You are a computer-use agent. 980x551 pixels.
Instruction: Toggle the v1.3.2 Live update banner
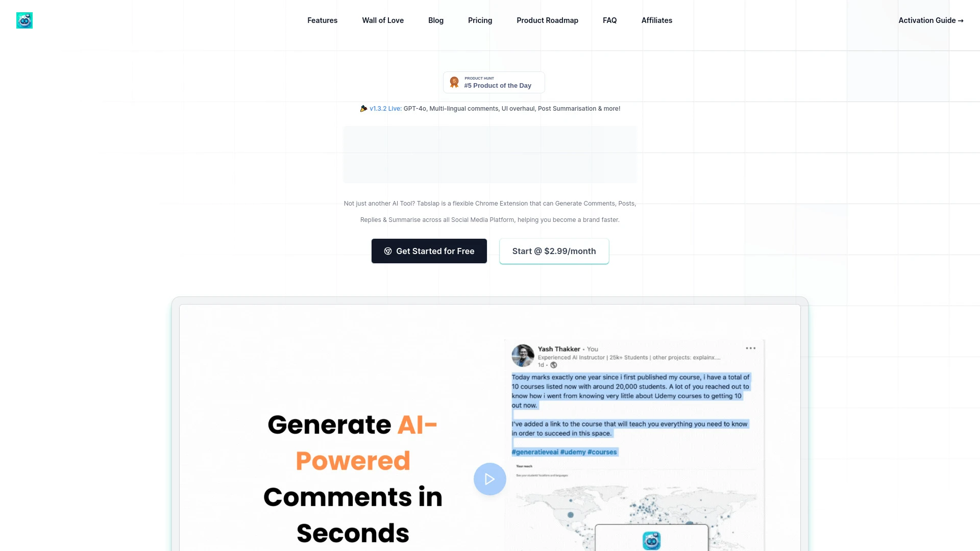(x=490, y=108)
